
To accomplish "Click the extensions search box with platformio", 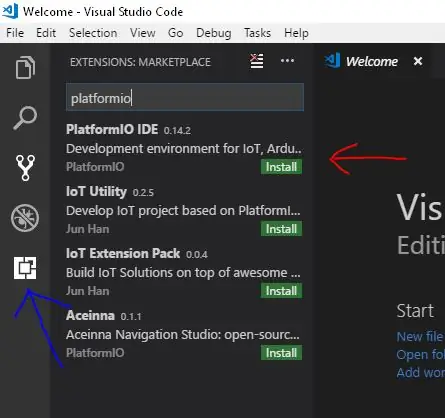I will click(185, 97).
